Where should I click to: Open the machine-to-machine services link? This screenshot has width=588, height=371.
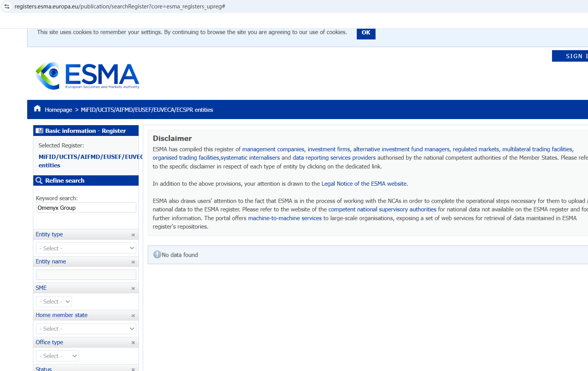point(285,218)
